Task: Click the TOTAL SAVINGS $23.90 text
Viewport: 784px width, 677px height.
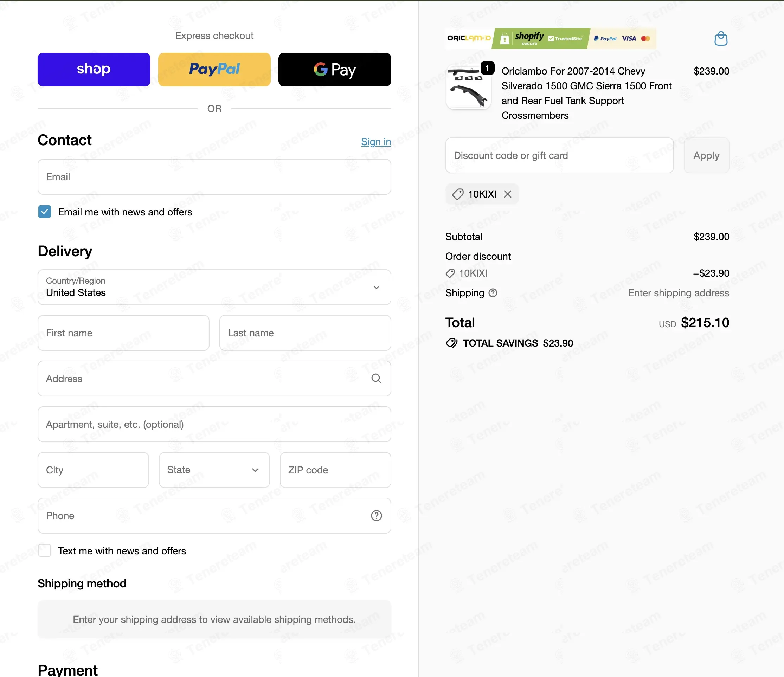Action: [x=518, y=343]
